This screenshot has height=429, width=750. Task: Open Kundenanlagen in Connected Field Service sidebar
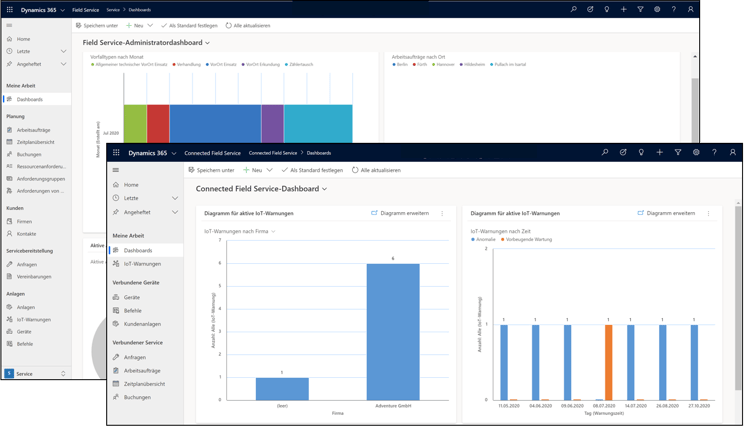coord(145,324)
